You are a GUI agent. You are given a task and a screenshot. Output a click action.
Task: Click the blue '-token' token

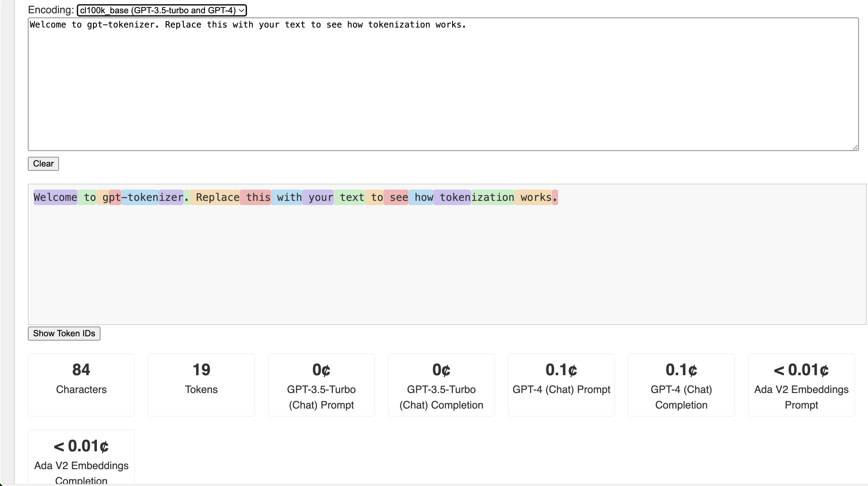[140, 197]
